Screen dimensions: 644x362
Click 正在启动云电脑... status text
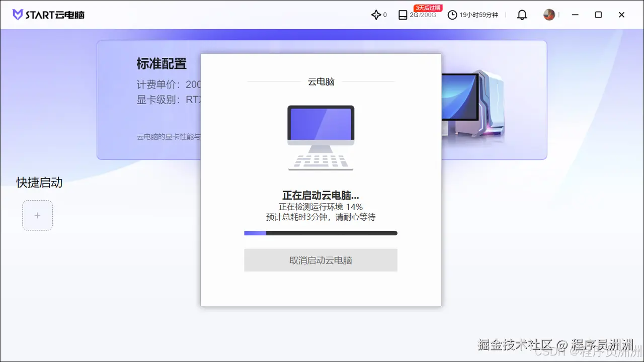point(320,196)
